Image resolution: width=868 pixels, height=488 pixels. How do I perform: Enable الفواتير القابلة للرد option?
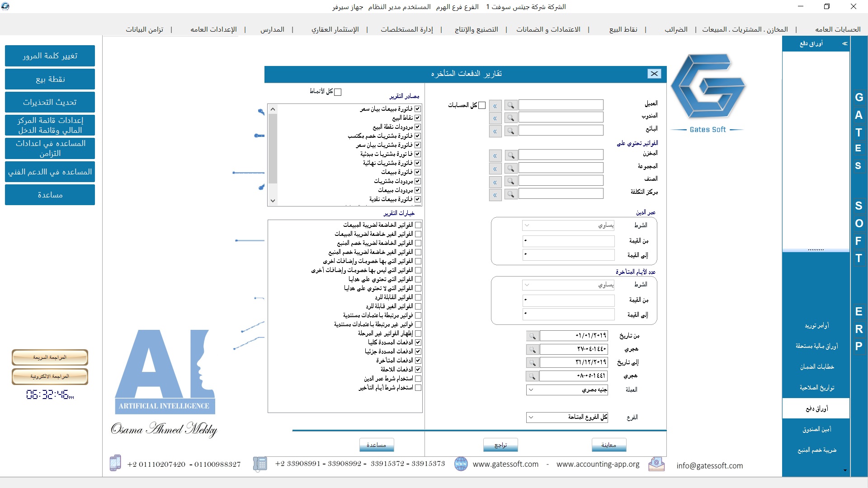coord(418,297)
